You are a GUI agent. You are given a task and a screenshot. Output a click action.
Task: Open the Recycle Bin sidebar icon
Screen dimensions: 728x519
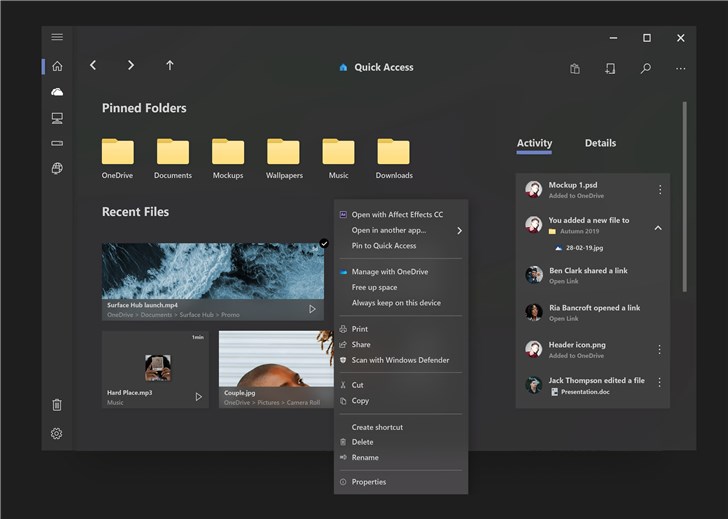[x=57, y=405]
